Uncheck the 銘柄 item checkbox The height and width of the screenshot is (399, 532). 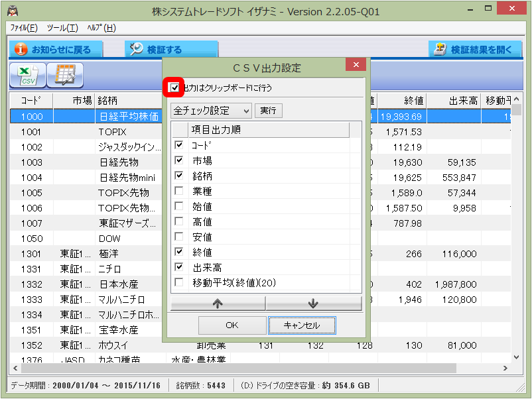point(179,176)
